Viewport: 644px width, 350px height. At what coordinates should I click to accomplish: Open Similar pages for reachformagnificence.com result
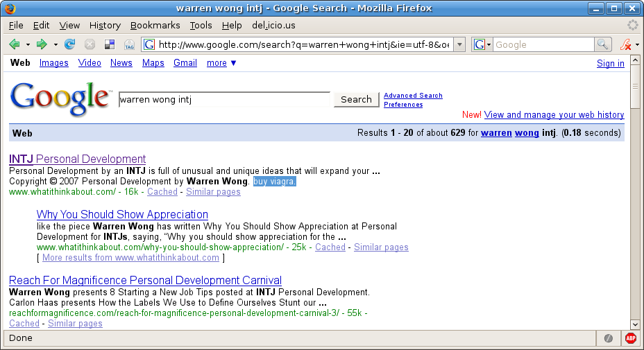click(x=75, y=324)
